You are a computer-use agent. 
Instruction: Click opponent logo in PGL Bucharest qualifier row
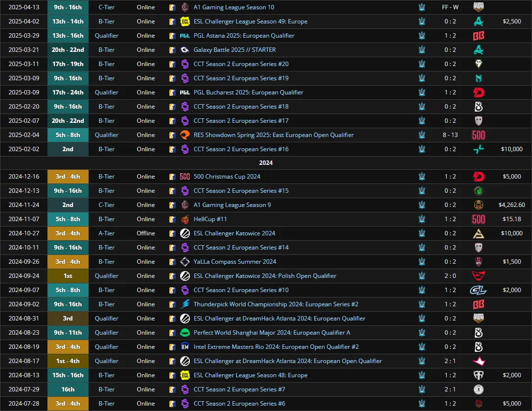(479, 92)
